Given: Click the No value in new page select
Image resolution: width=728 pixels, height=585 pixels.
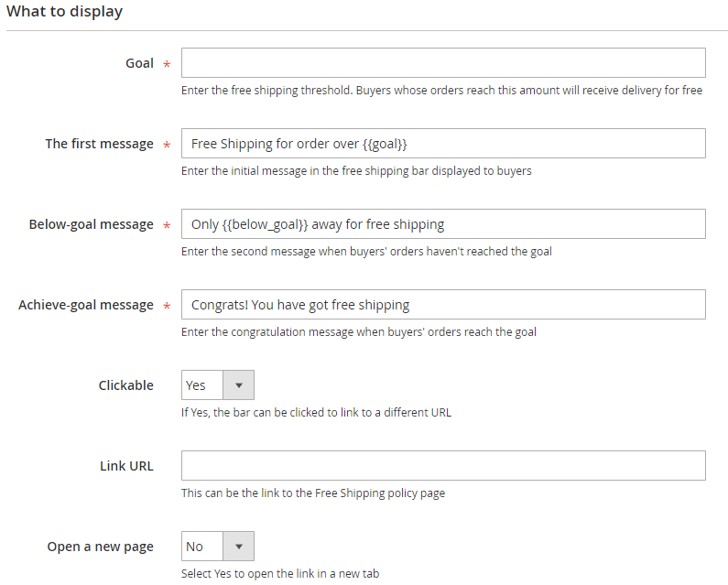Looking at the screenshot, I should click(x=194, y=547).
